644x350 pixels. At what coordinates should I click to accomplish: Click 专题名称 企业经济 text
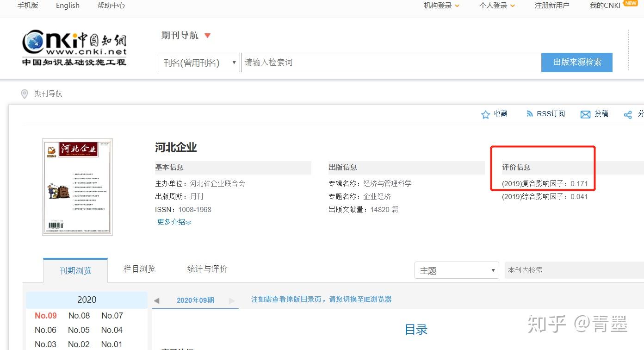pyautogui.click(x=360, y=196)
